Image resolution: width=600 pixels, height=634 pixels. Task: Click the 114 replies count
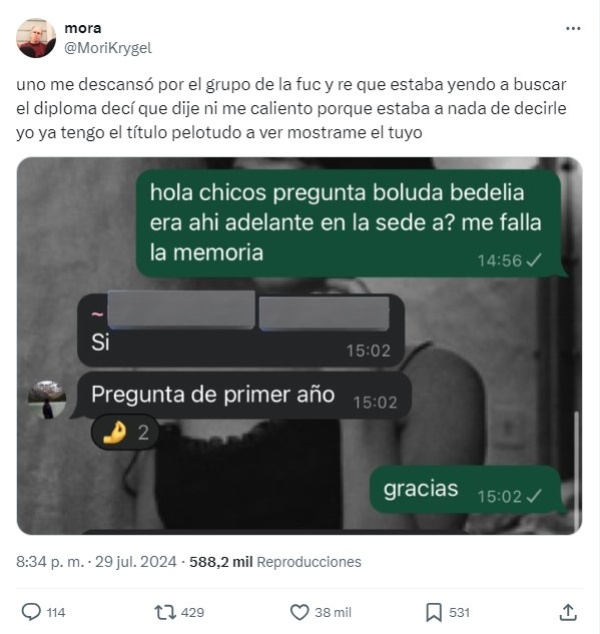[56, 613]
